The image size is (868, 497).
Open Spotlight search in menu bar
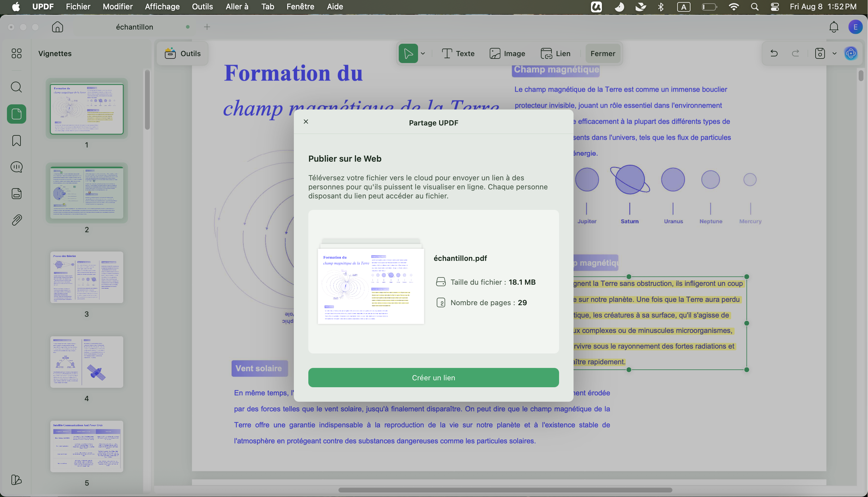[755, 7]
